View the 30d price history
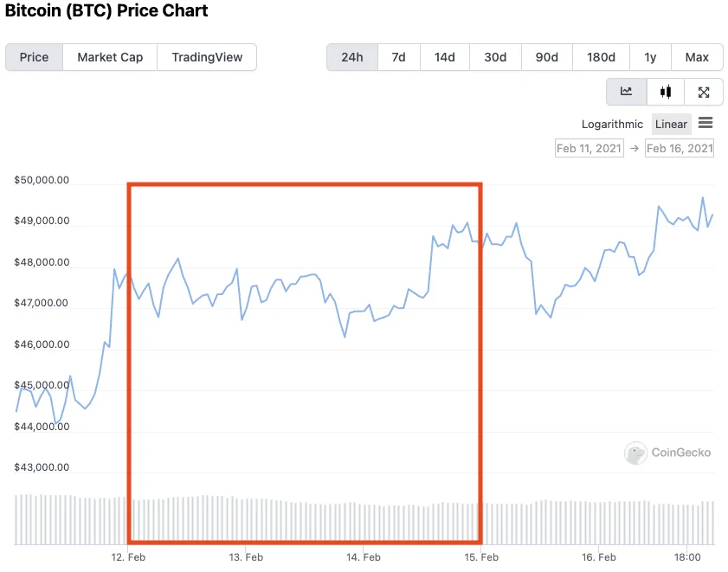The image size is (728, 572). click(x=494, y=57)
